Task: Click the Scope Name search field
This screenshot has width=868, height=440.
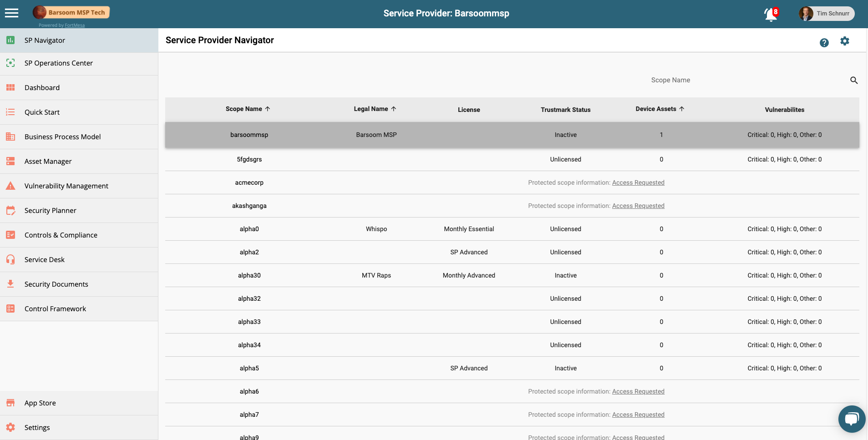Action: click(x=746, y=81)
